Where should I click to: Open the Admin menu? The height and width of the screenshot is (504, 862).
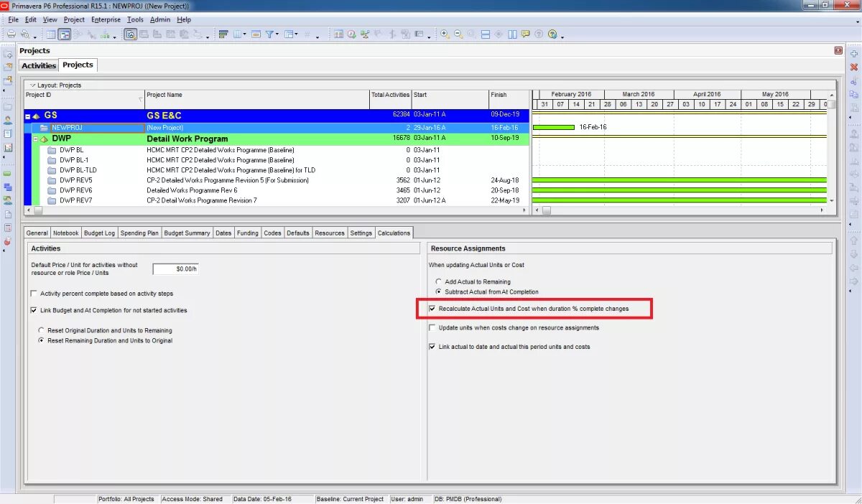pos(159,19)
